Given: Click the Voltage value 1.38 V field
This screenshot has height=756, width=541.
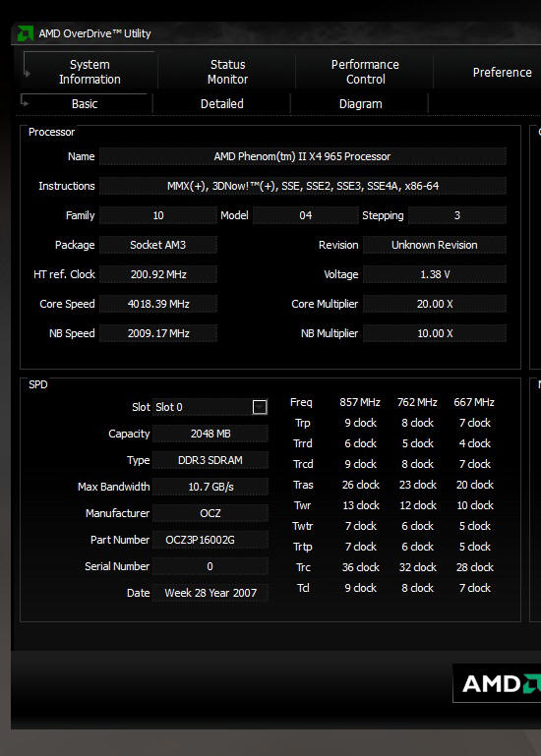Looking at the screenshot, I should [435, 274].
